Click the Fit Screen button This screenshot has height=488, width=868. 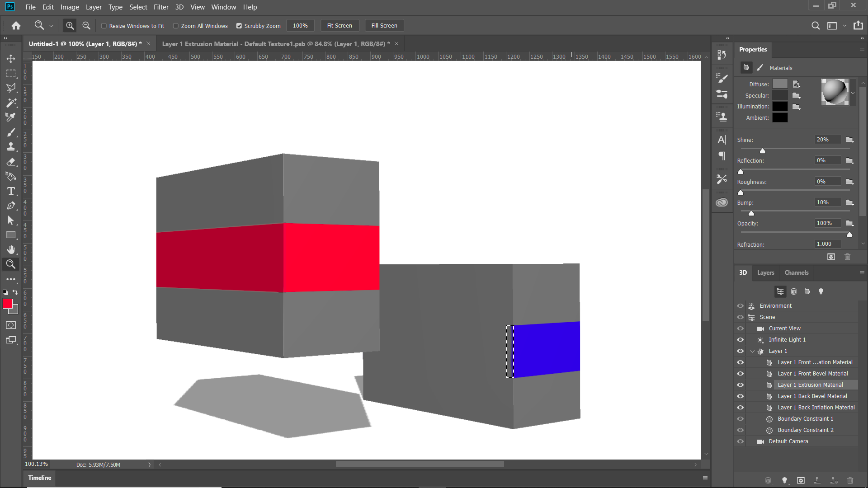[x=340, y=25]
